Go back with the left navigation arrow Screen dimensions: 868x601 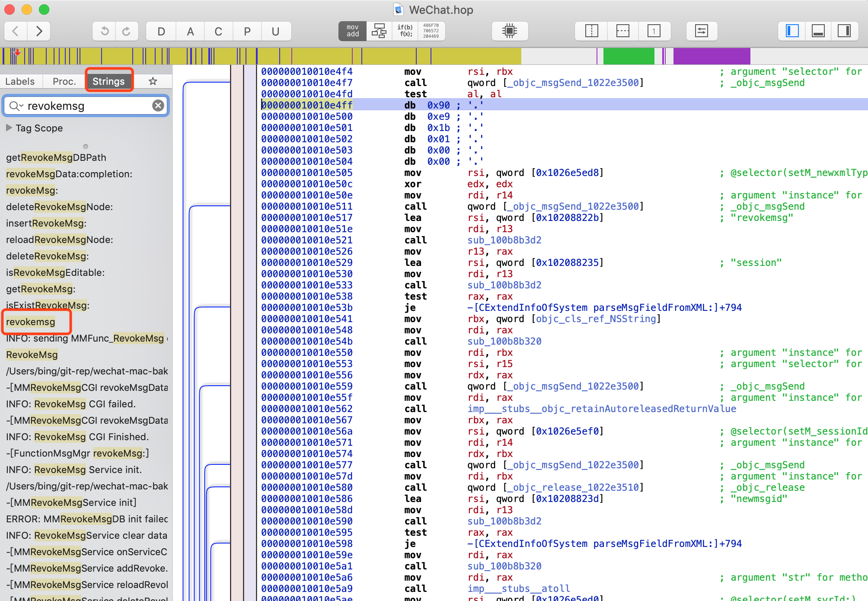pyautogui.click(x=16, y=31)
